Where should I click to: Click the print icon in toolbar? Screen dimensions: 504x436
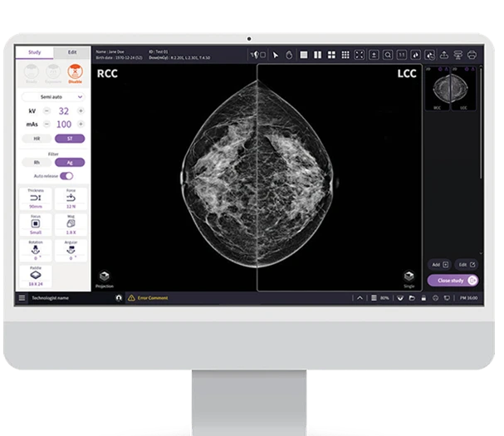472,55
